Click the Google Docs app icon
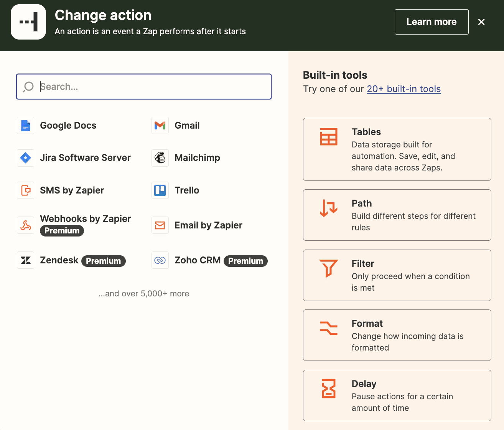Screen dimensions: 504x430 click(x=26, y=126)
